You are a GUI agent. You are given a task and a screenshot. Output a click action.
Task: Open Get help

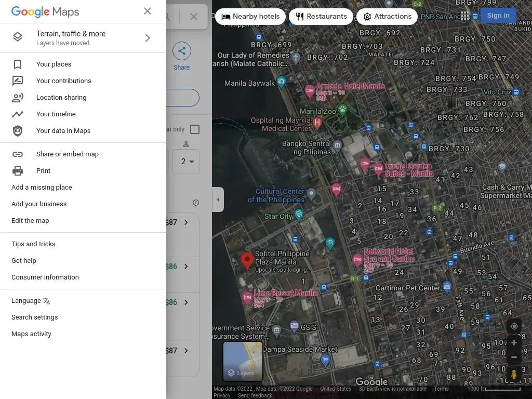point(24,261)
